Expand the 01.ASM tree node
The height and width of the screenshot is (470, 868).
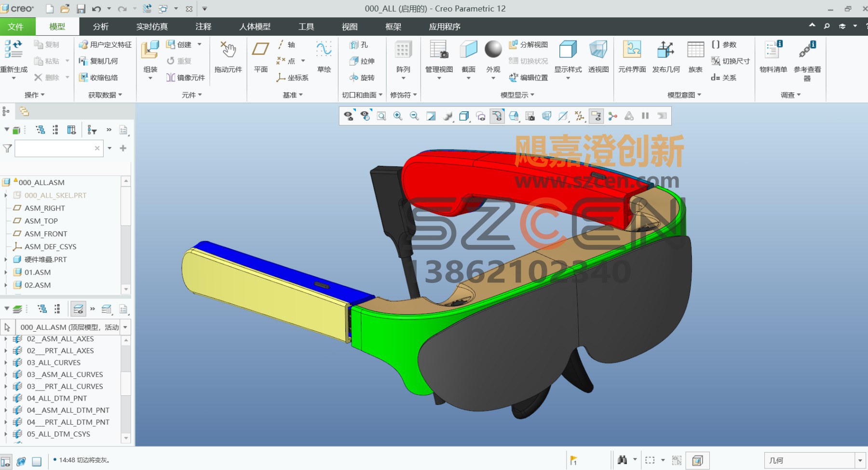pos(6,272)
